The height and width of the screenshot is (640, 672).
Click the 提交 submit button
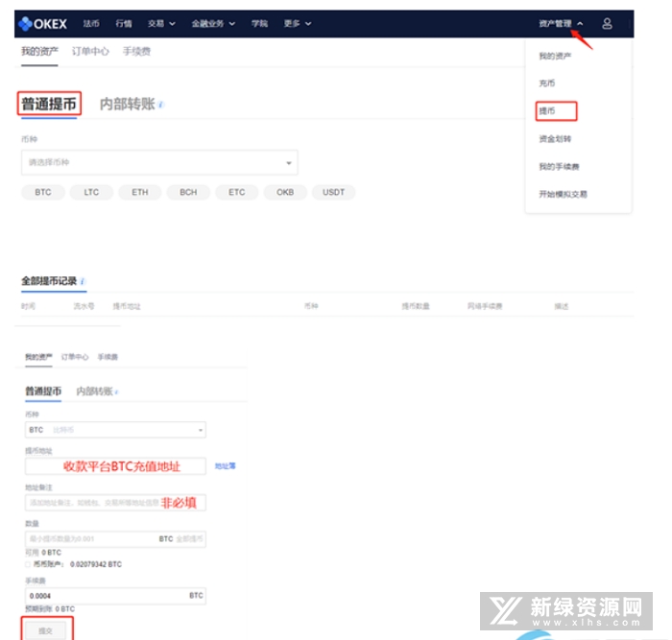click(45, 629)
